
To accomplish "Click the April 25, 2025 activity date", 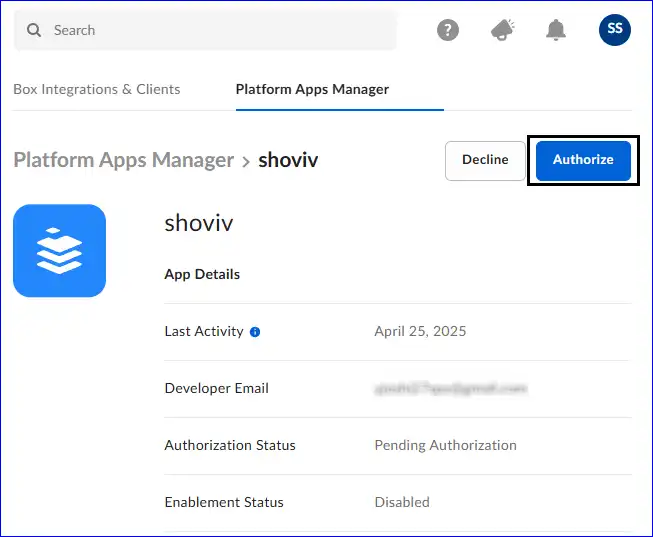I will 420,331.
